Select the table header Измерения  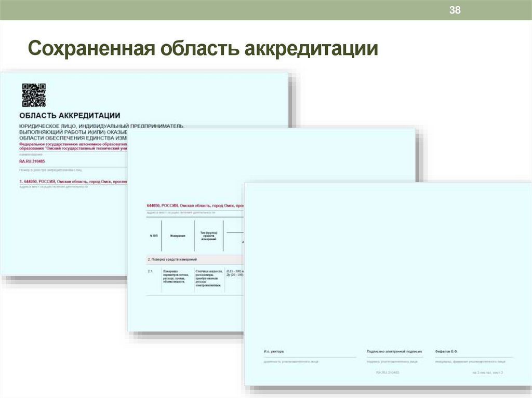click(178, 235)
